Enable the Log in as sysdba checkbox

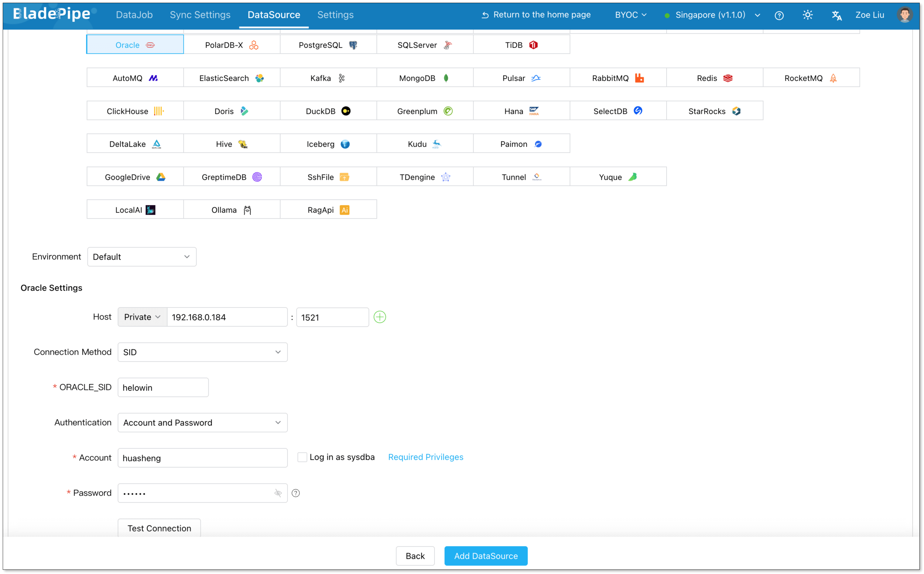pos(302,457)
